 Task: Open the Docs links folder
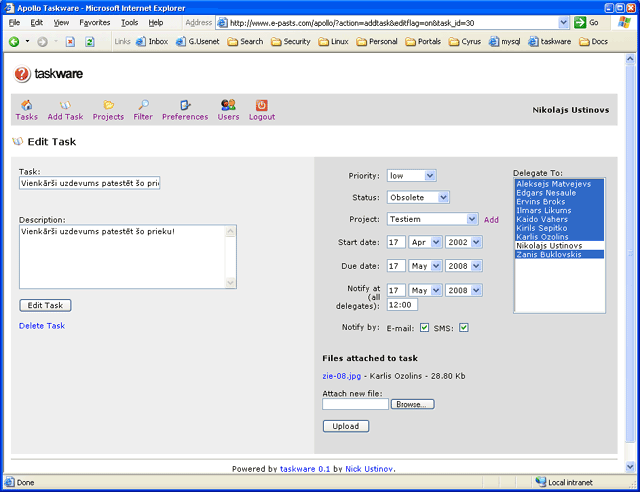pos(593,42)
